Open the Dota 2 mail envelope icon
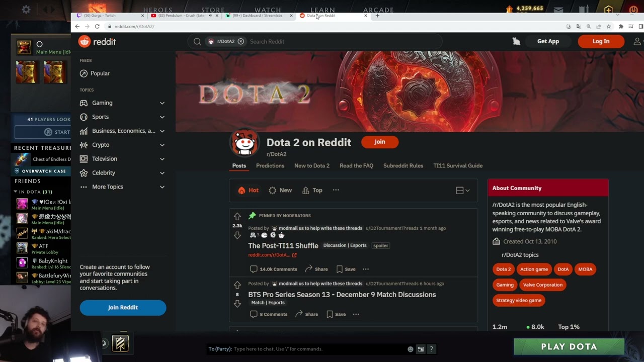644x362 pixels. coord(558,9)
